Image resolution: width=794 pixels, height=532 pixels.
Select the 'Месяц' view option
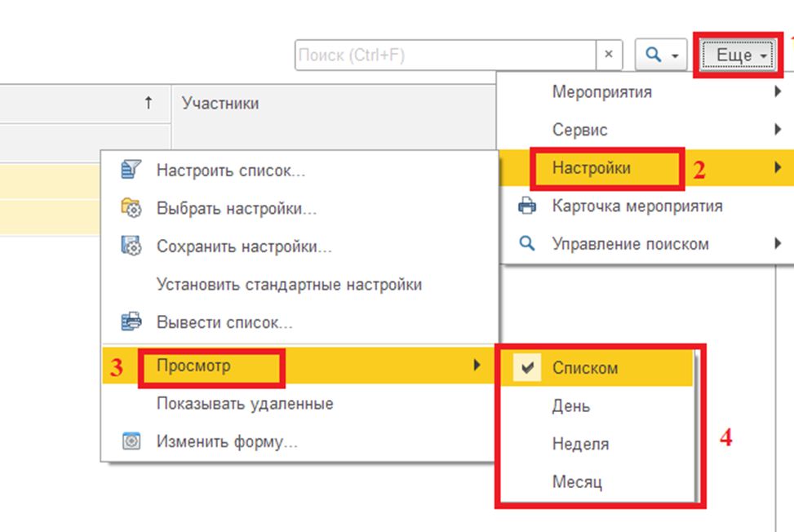click(577, 482)
